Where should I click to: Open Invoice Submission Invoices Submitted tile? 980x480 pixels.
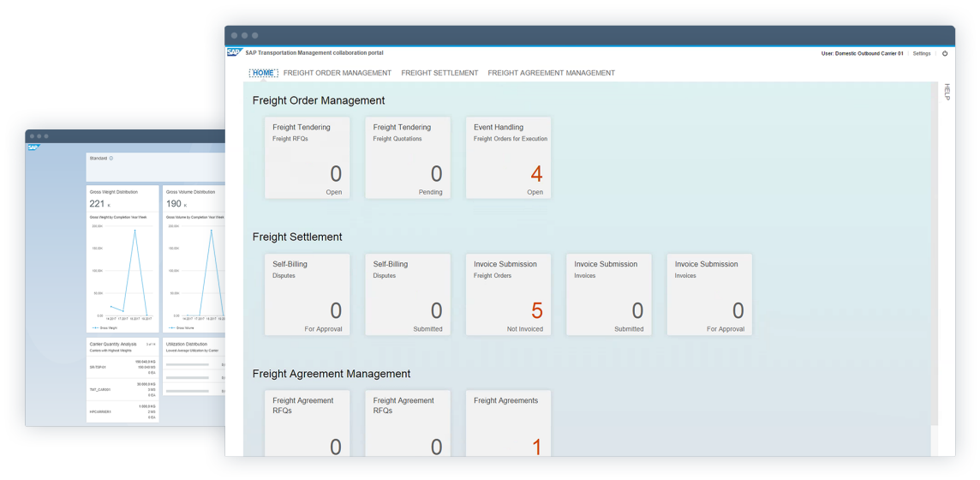click(x=609, y=294)
